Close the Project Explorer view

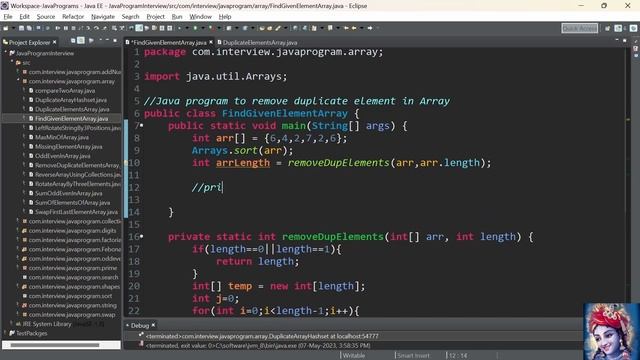[54, 42]
